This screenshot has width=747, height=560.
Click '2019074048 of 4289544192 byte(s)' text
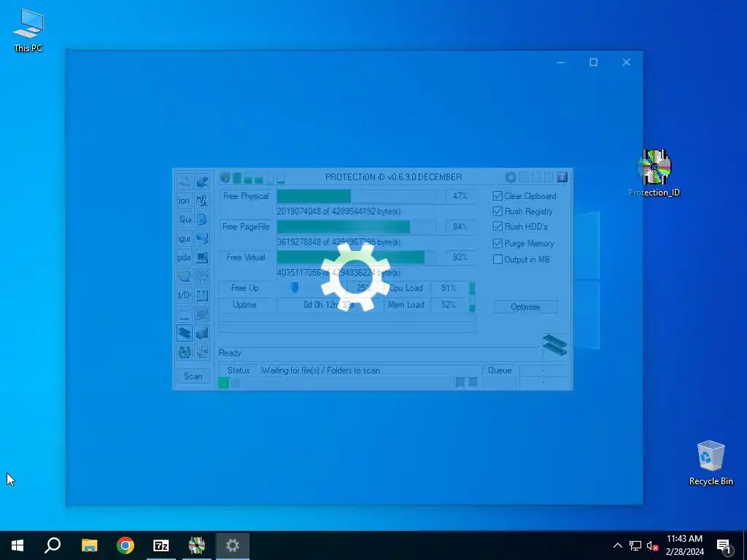pyautogui.click(x=338, y=211)
